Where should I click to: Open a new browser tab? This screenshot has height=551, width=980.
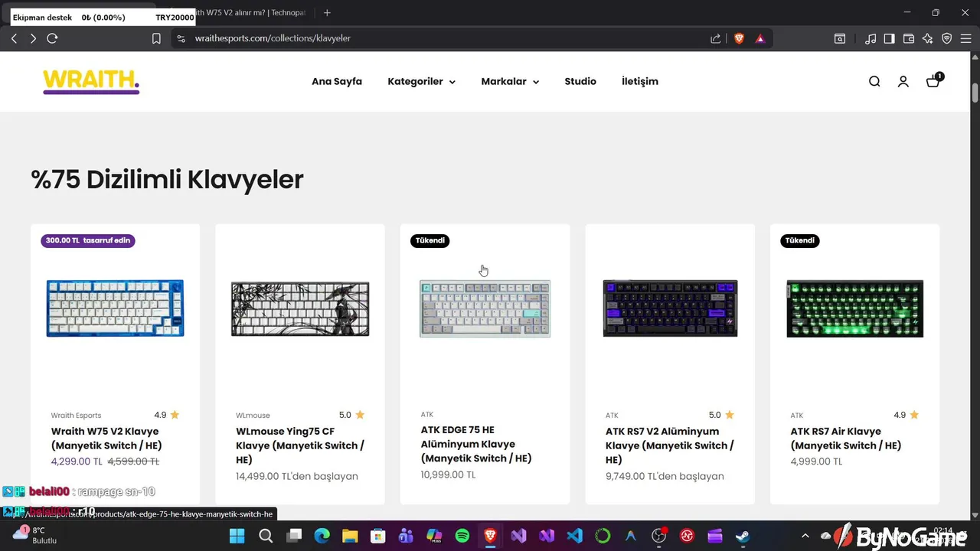point(327,12)
